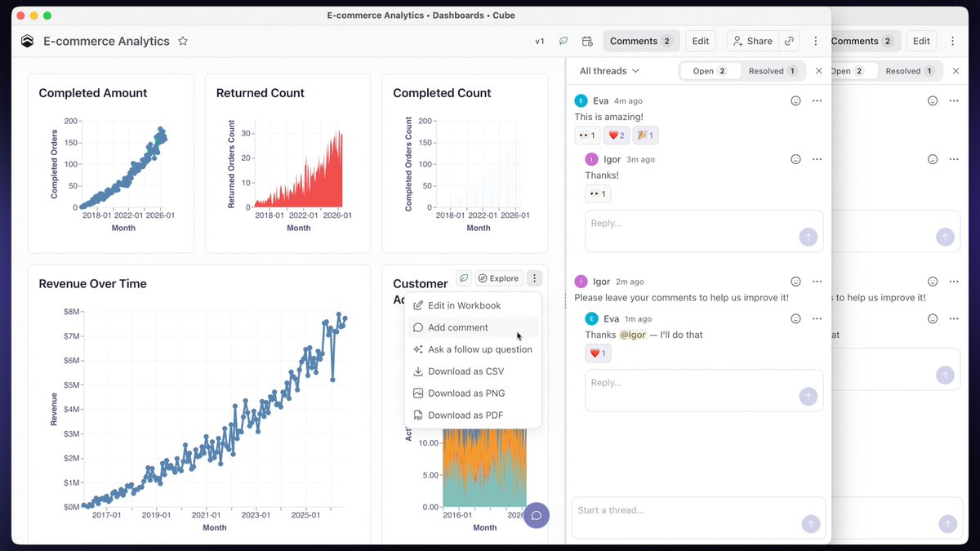Click the Share button
Screen dimensions: 980x551
(751, 41)
